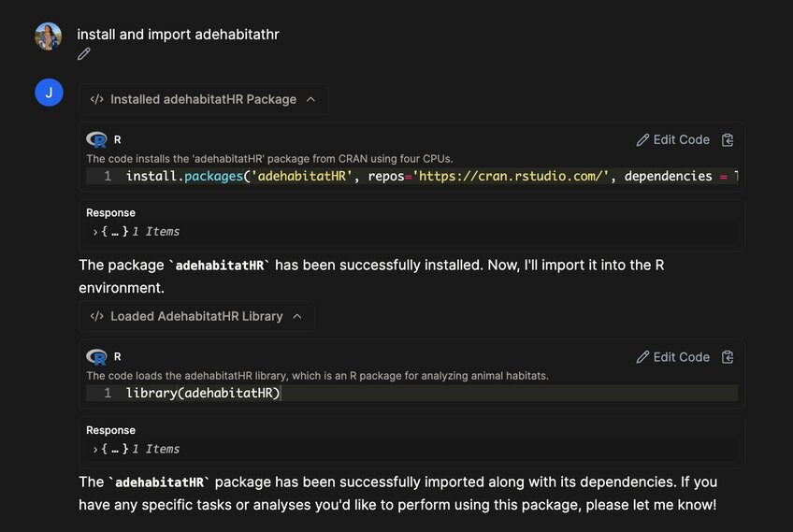Copy the library code to clipboard
The image size is (793, 532).
point(728,356)
